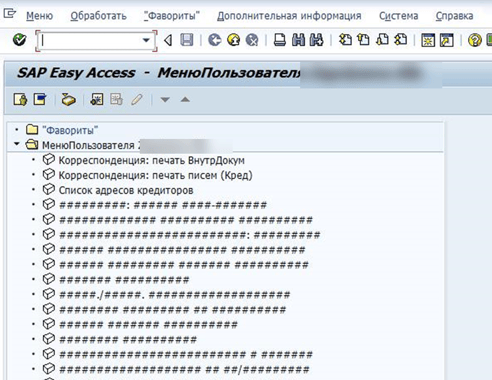Select the "Фавориты" folder in tree
Image resolution: width=492 pixels, height=380 pixels.
pyautogui.click(x=70, y=130)
